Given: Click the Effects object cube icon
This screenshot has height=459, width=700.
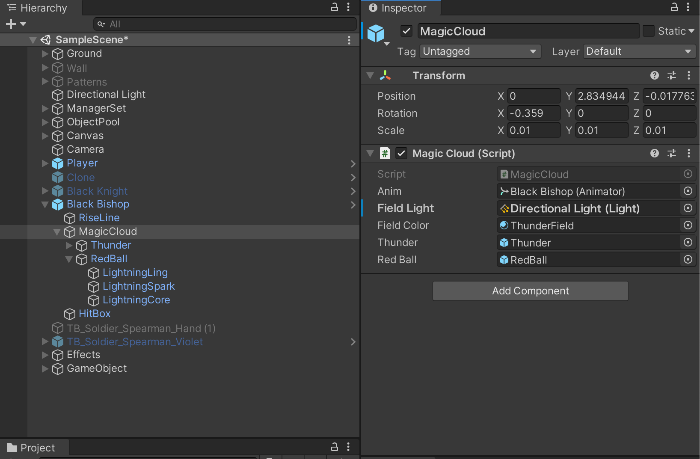Looking at the screenshot, I should coord(58,355).
